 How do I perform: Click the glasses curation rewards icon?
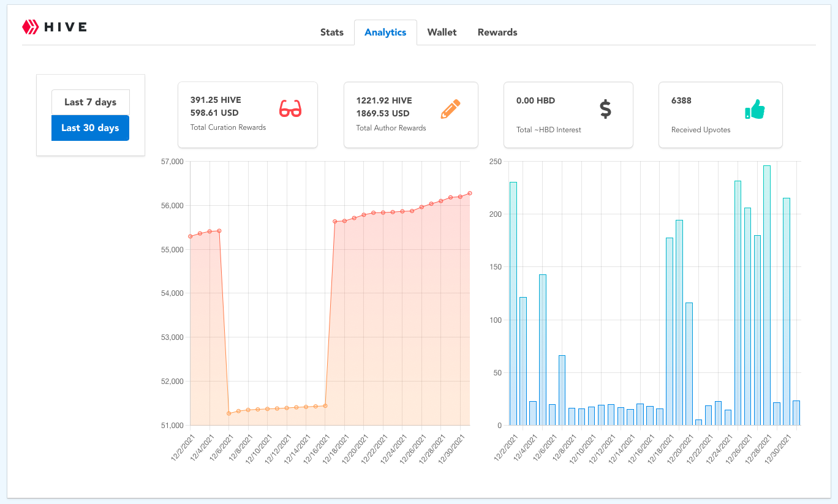click(x=290, y=109)
